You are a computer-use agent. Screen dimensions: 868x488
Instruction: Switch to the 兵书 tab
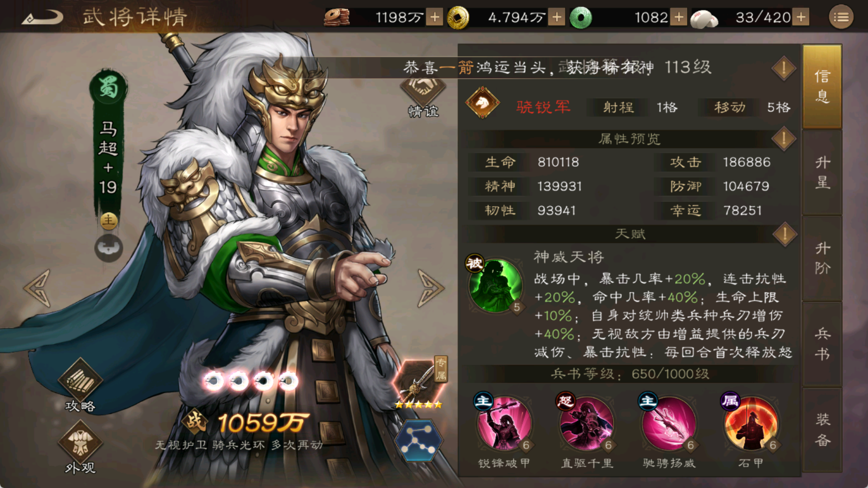[x=822, y=344]
